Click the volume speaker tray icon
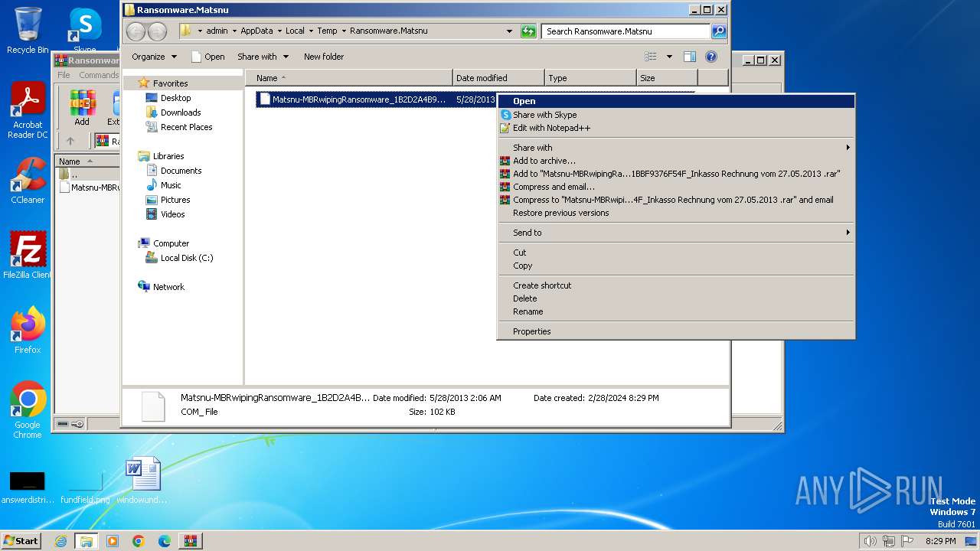The height and width of the screenshot is (551, 980). 871,541
